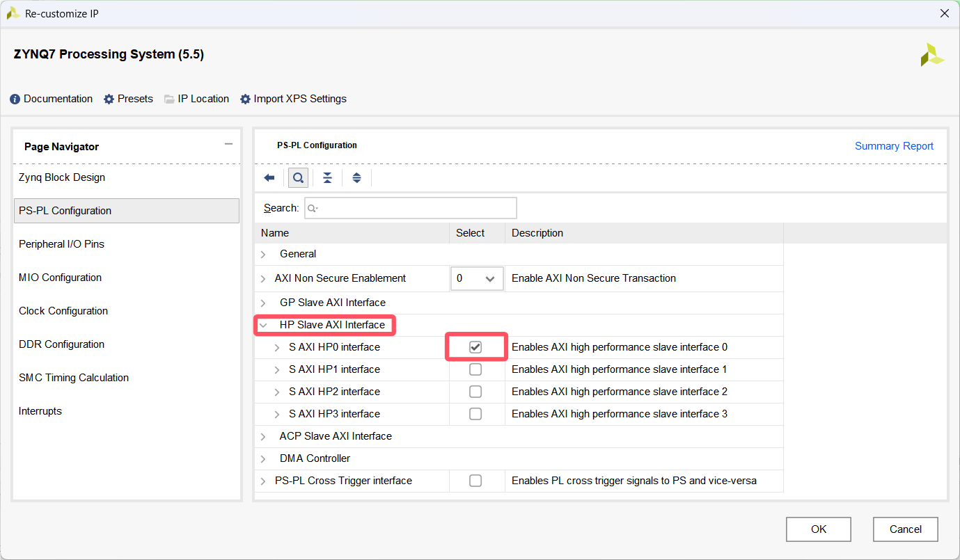Expand the S AXI HP3 interface row
The width and height of the screenshot is (960, 560).
click(x=276, y=414)
